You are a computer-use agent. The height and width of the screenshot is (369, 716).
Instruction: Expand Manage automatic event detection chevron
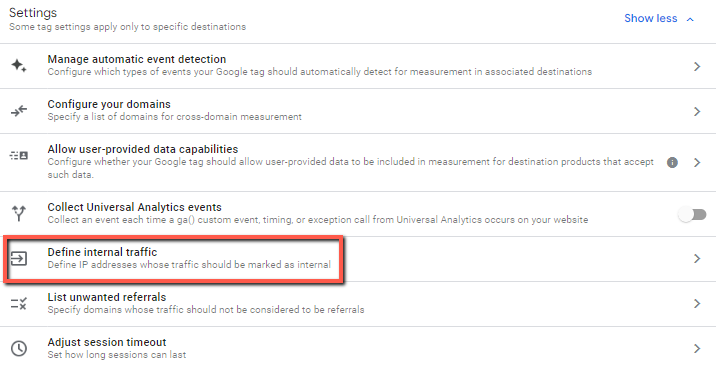[x=697, y=67]
